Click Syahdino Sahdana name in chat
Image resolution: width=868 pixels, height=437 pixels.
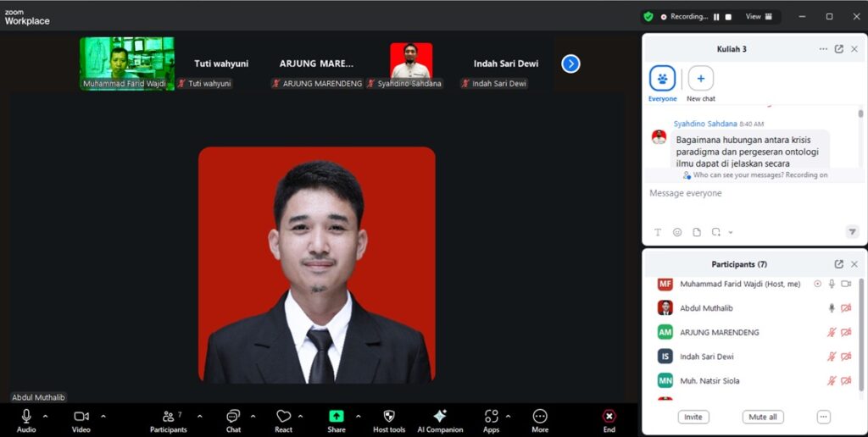[x=705, y=124]
